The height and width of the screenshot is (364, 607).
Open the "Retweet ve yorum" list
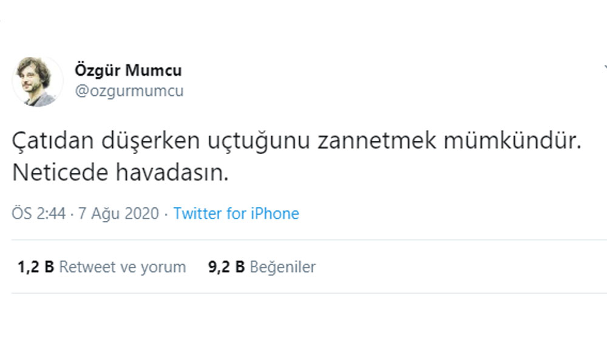click(123, 267)
